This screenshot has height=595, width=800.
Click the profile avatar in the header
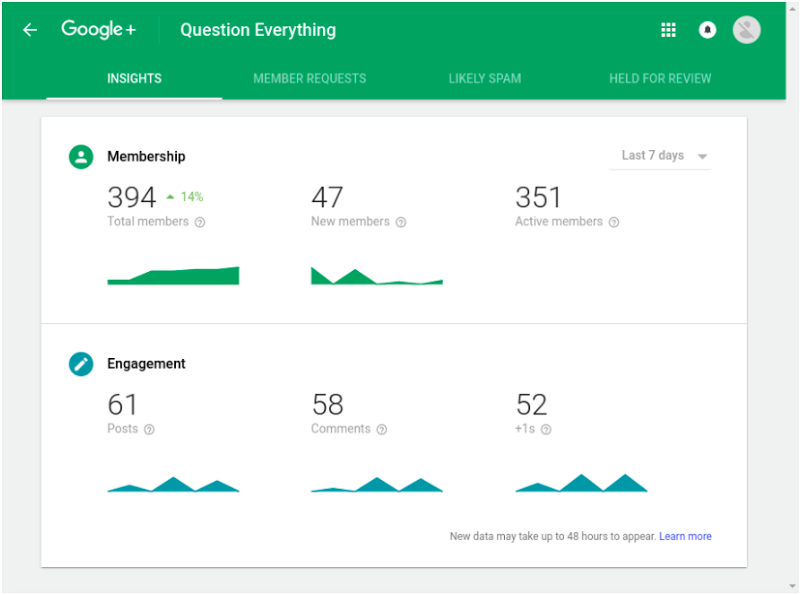coord(746,29)
